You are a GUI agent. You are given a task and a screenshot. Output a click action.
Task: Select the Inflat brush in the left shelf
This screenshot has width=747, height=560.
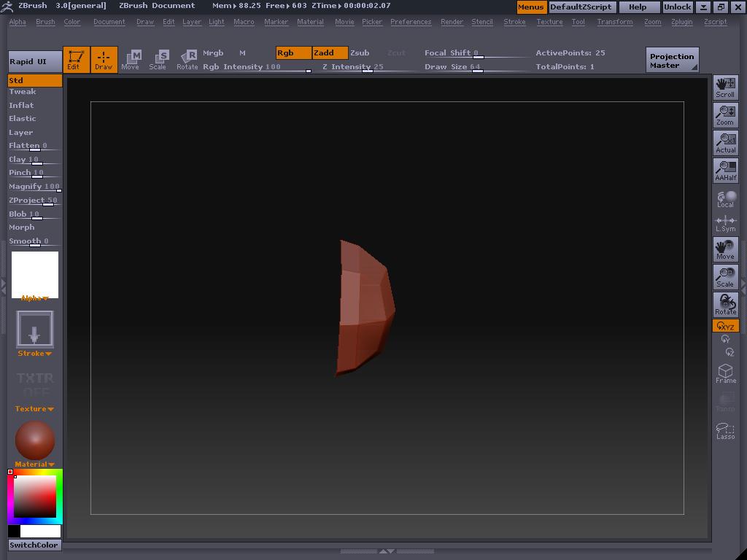22,105
